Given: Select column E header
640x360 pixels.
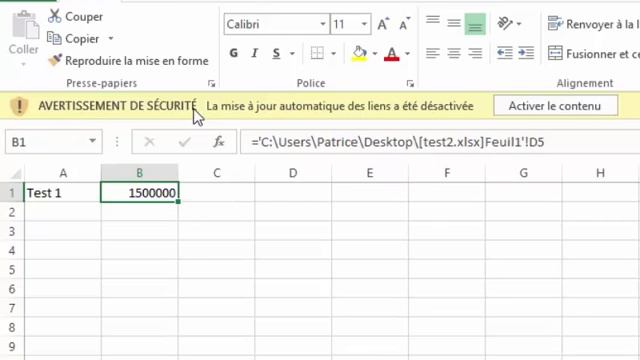Looking at the screenshot, I should click(370, 173).
